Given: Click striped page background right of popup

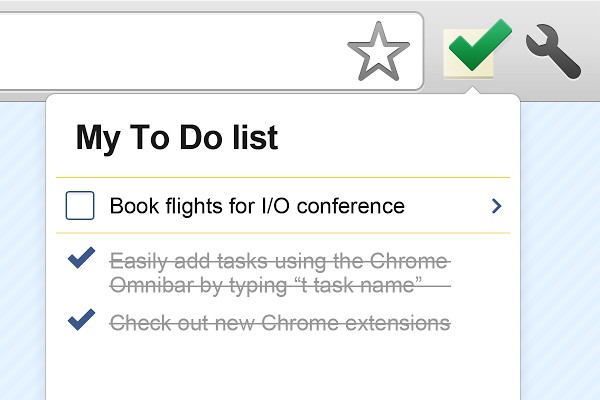Looking at the screenshot, I should (560, 250).
